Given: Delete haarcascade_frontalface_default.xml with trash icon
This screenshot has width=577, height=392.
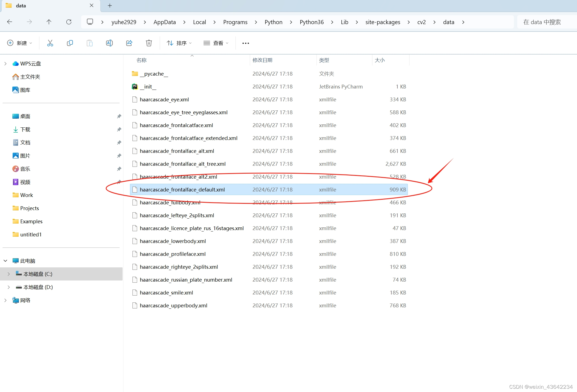Looking at the screenshot, I should pos(149,43).
